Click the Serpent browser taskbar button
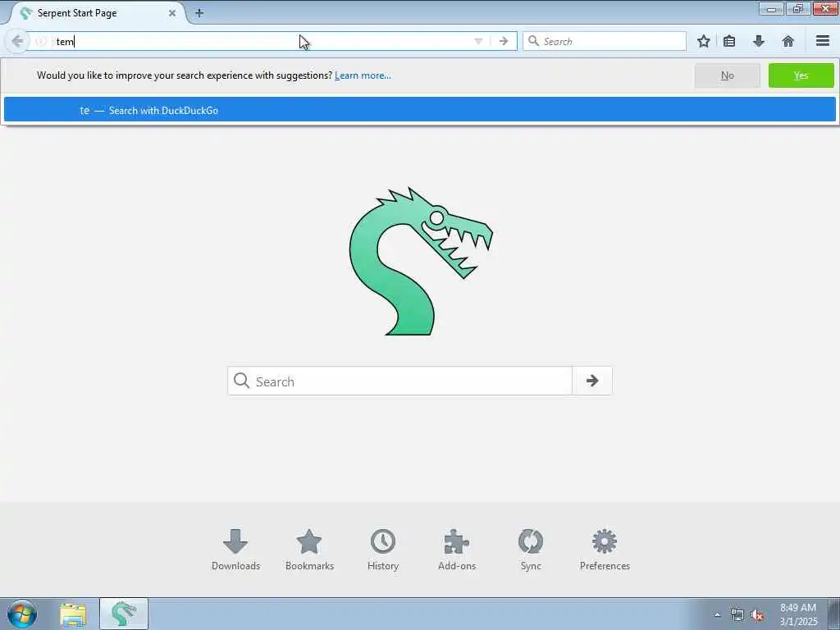Image resolution: width=840 pixels, height=630 pixels. [124, 614]
